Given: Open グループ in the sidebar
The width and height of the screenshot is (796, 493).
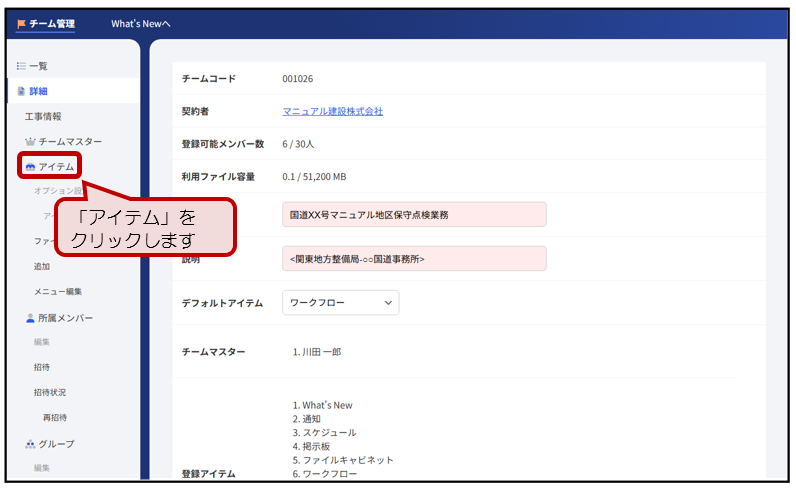Looking at the screenshot, I should (56, 444).
